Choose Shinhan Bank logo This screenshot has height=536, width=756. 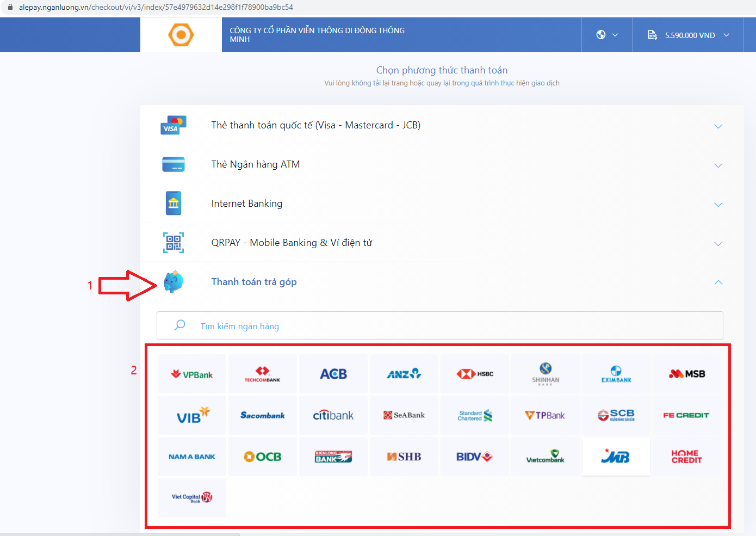(546, 374)
